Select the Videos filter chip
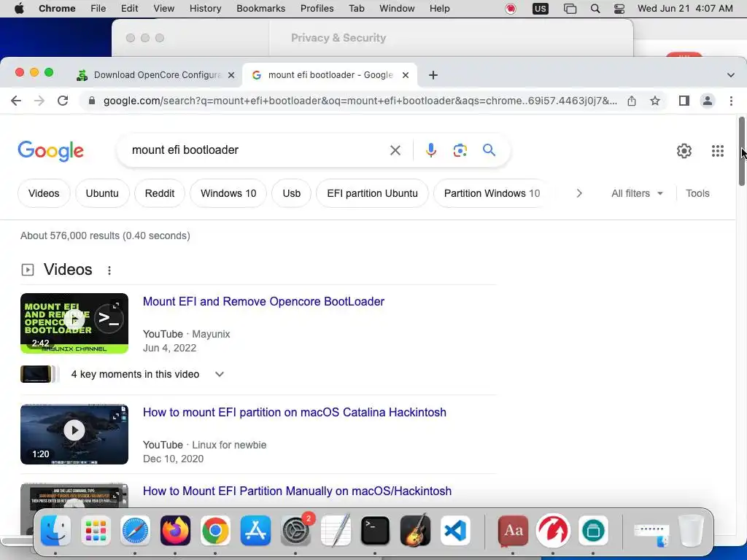The height and width of the screenshot is (560, 747). (44, 193)
